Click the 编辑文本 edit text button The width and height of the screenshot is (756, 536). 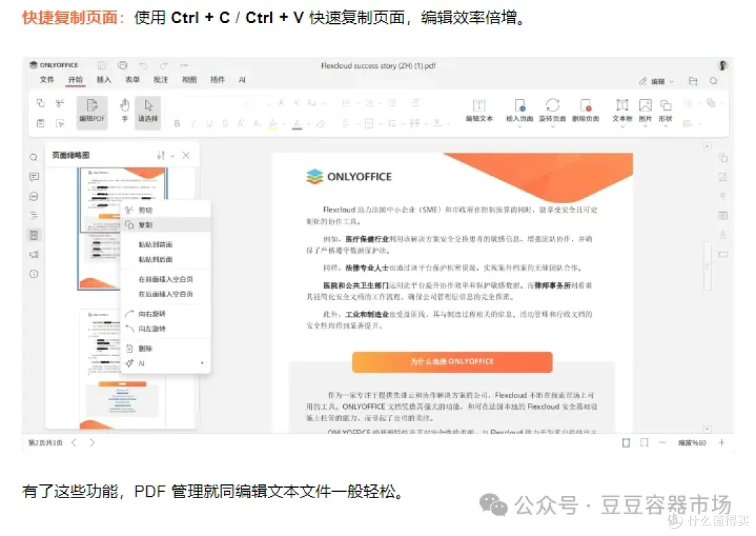479,111
